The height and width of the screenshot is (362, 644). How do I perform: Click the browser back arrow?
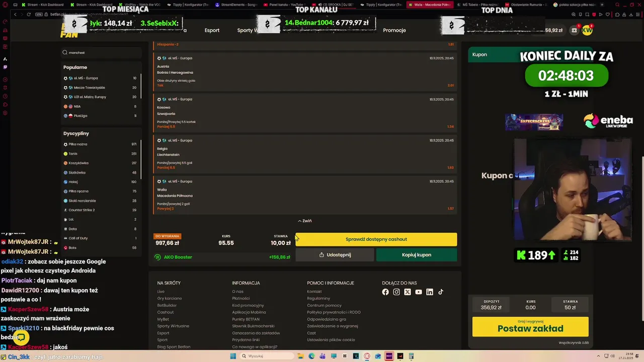tap(15, 15)
